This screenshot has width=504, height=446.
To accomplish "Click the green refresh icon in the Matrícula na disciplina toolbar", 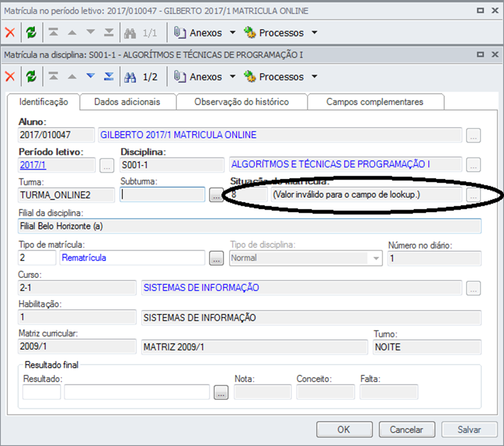I will click(x=31, y=77).
